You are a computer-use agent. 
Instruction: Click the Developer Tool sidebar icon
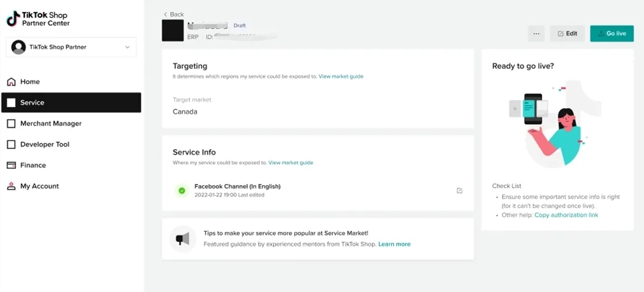pos(11,145)
